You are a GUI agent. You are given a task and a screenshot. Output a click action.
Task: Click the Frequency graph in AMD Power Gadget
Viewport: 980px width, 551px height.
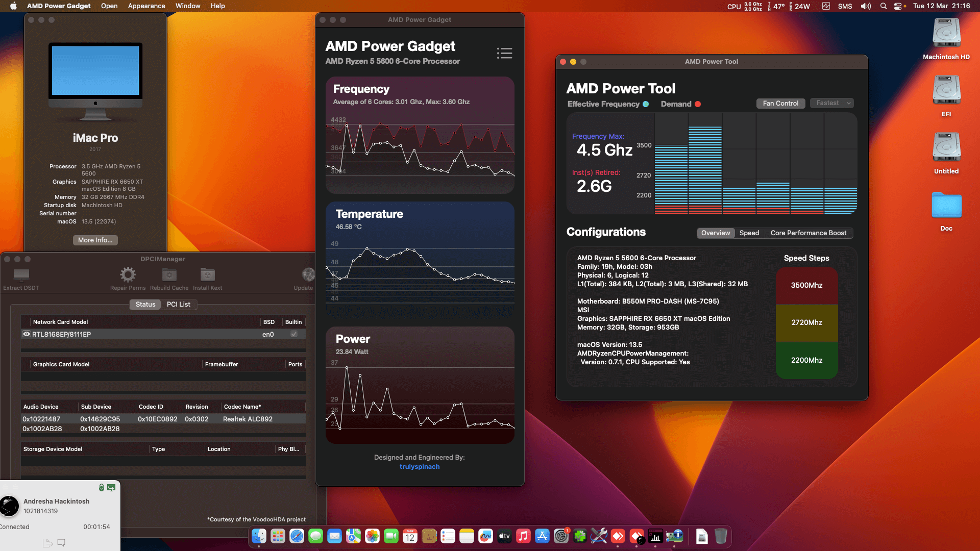420,135
